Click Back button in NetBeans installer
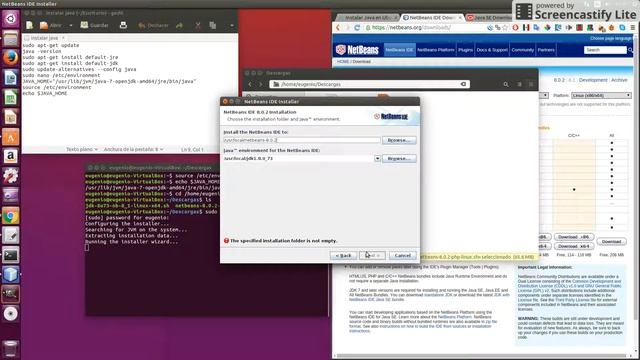Screen dimensions: 640x360 click(x=343, y=256)
